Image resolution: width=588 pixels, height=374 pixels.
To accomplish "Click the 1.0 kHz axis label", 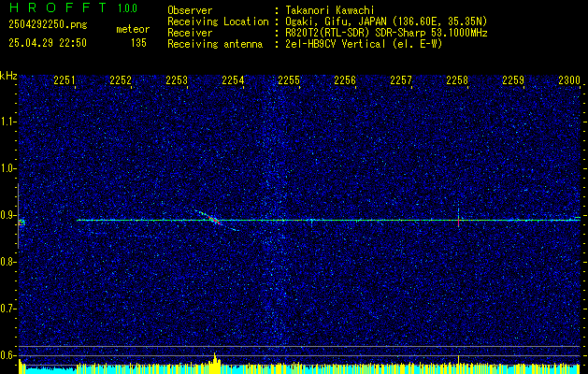I will coord(8,168).
